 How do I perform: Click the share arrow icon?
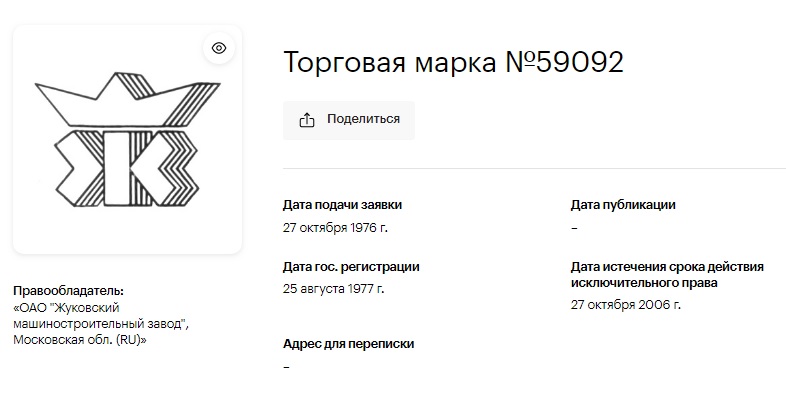(x=307, y=120)
